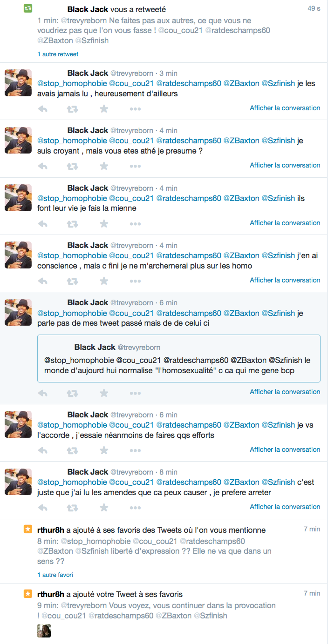The width and height of the screenshot is (328, 644).
Task: Expand '1 autre retweet'
Action: [58, 54]
